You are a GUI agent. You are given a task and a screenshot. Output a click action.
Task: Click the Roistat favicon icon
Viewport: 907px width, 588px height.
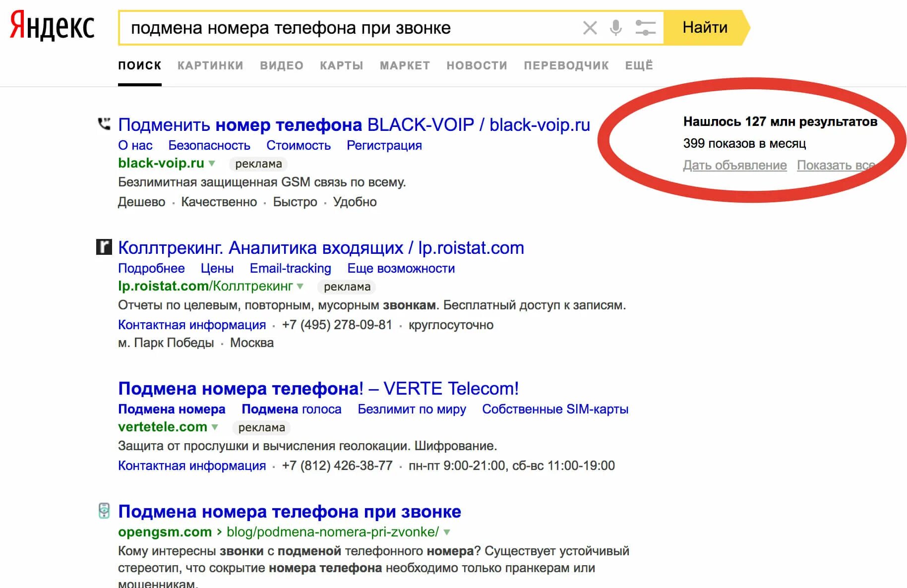coord(104,247)
